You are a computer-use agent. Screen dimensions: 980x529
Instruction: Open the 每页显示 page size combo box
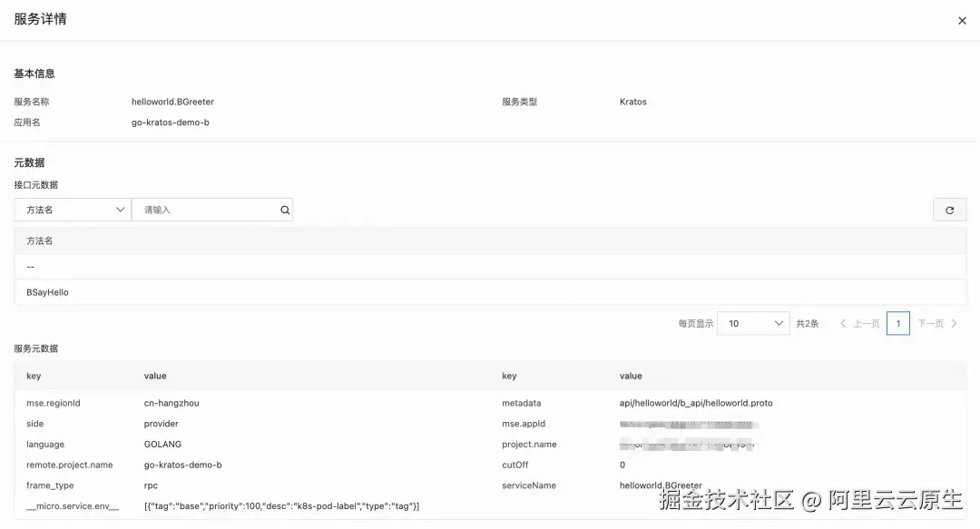(753, 322)
